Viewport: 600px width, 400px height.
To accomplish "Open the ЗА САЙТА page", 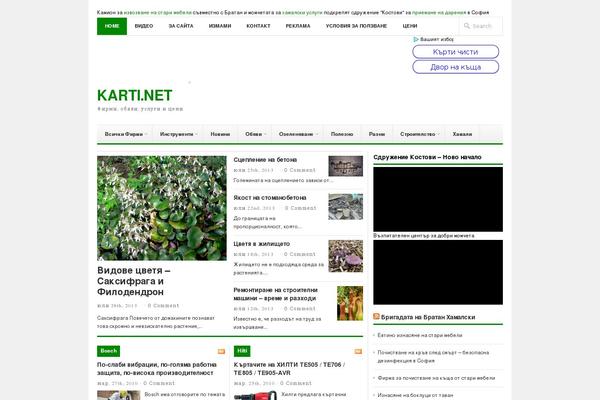I will pos(181,26).
